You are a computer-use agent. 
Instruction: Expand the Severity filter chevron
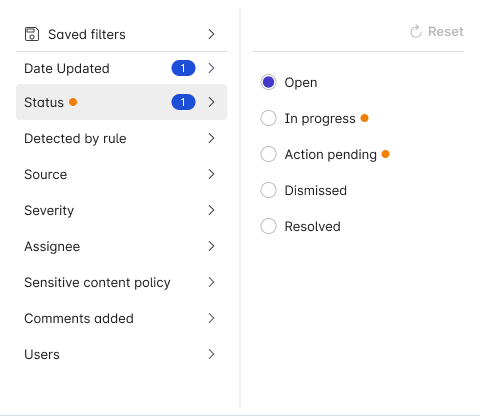pos(211,210)
